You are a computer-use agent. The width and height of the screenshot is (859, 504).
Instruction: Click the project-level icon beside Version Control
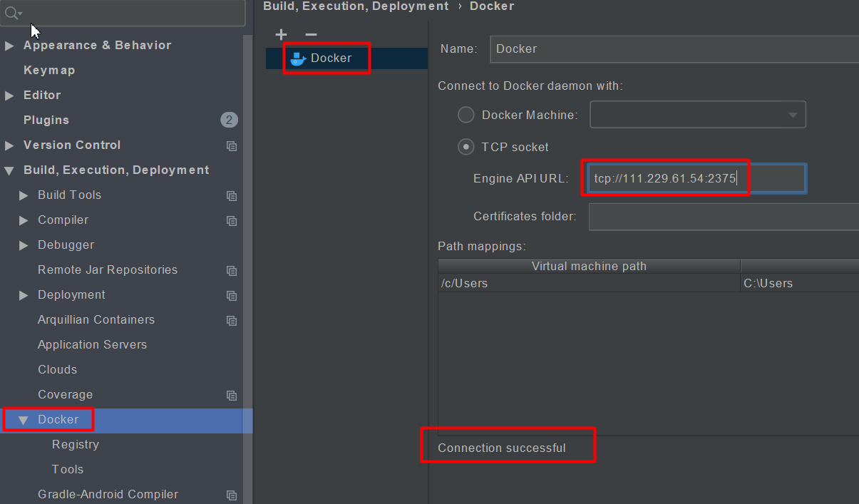click(x=231, y=145)
